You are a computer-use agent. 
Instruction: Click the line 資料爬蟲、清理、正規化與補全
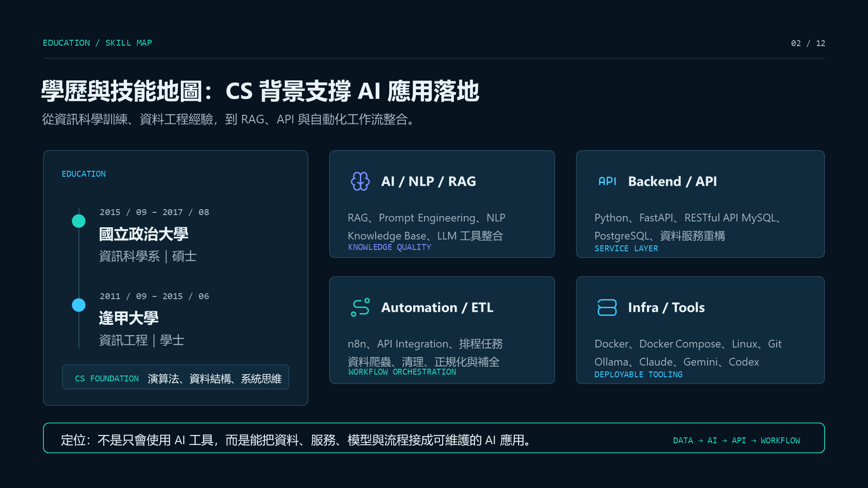[x=424, y=362]
